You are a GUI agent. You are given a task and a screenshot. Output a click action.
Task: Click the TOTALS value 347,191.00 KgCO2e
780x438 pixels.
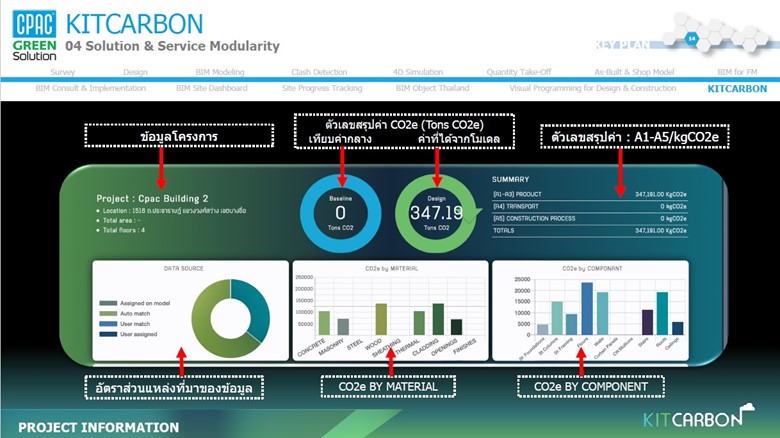tap(661, 230)
